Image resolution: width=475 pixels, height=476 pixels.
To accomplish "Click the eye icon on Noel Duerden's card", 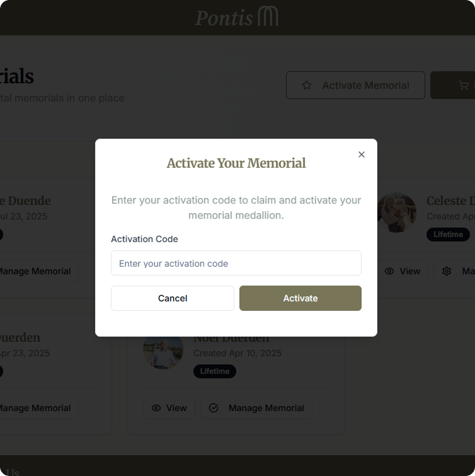I will click(x=156, y=408).
